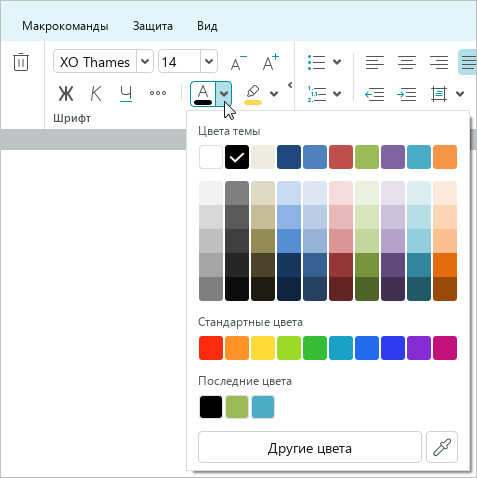The image size is (477, 478).
Task: Open the Защита menu
Action: (153, 26)
